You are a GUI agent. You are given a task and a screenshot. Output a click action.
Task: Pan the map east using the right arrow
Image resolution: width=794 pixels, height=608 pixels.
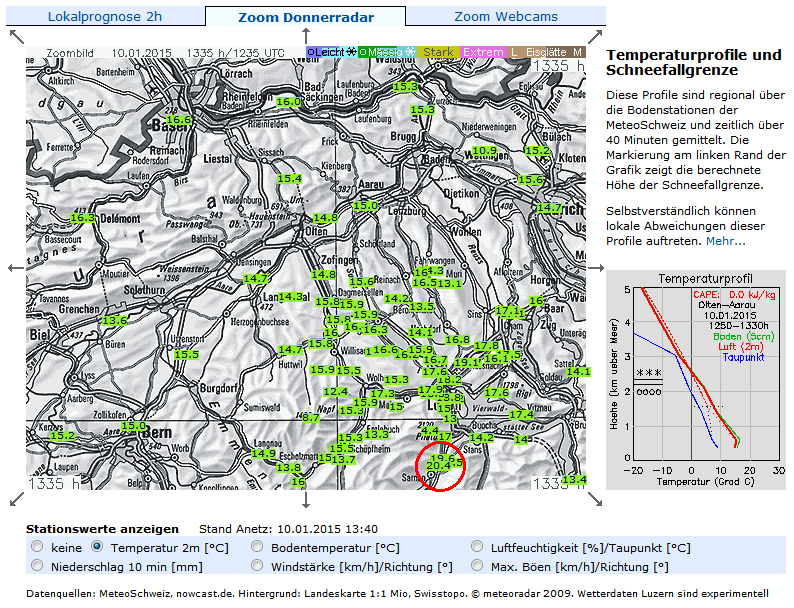point(597,268)
